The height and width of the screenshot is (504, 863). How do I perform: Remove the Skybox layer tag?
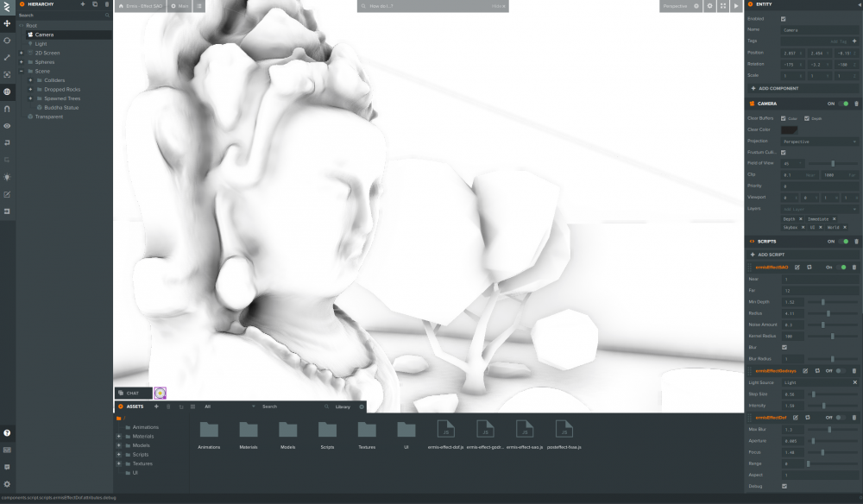coord(803,227)
